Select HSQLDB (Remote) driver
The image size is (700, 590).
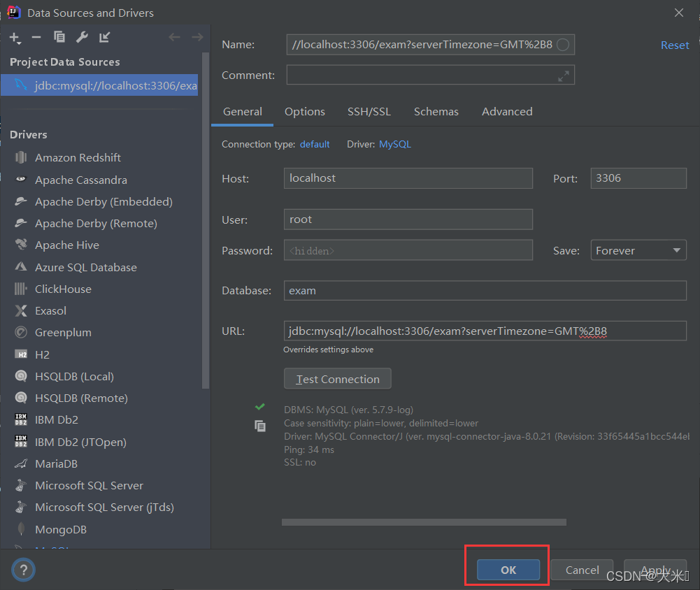(x=81, y=398)
